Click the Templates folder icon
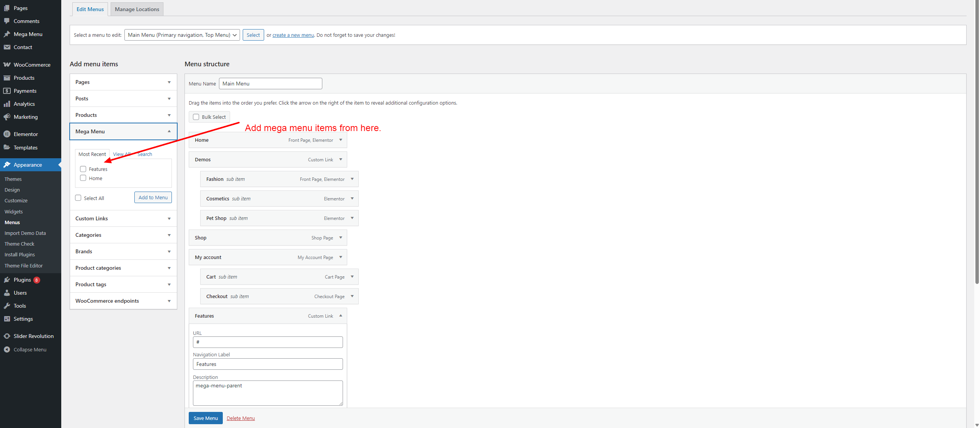Image resolution: width=980 pixels, height=428 pixels. click(7, 148)
